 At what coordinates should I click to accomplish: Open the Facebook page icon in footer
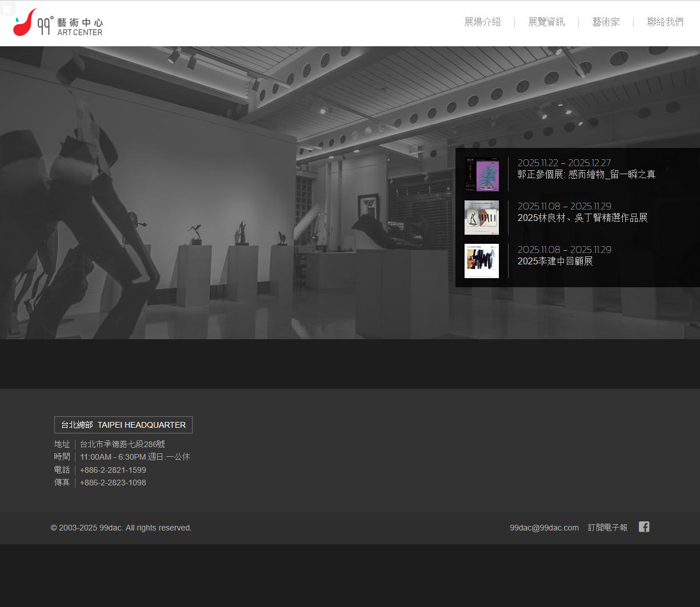pos(644,527)
